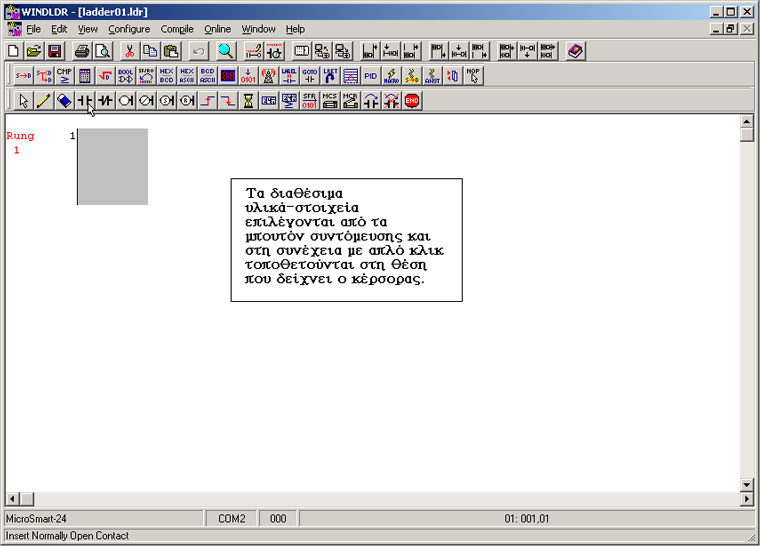This screenshot has width=760, height=546.
Task: Pick the eraser tool in ladder toolbar
Action: point(64,101)
